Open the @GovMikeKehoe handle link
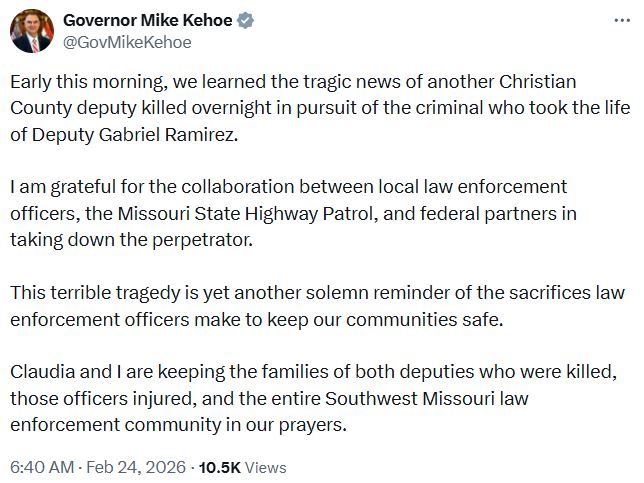This screenshot has width=644, height=483. pyautogui.click(x=127, y=42)
